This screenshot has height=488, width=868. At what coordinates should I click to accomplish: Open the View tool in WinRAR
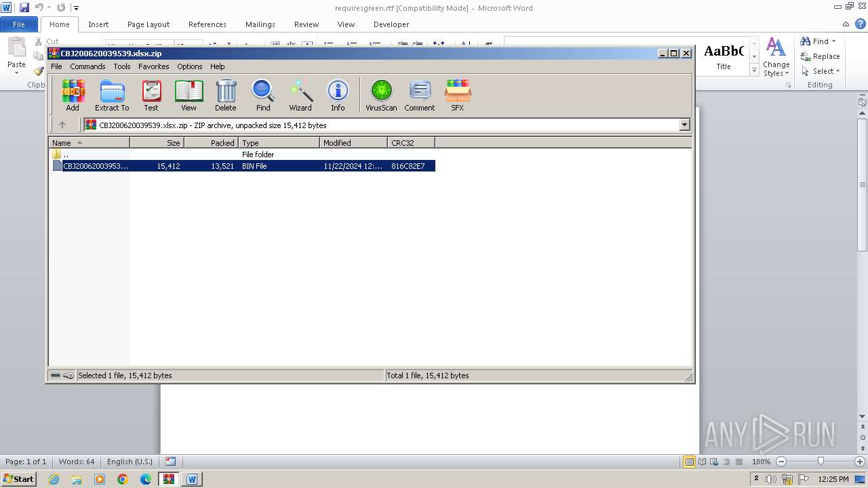point(189,96)
